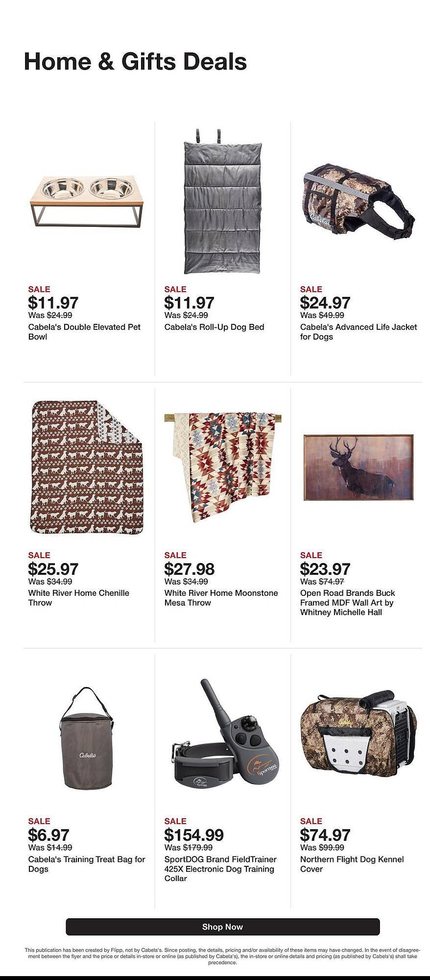Click Cabela's Roll-Up Dog Bed title
The height and width of the screenshot is (980, 430).
(x=214, y=327)
